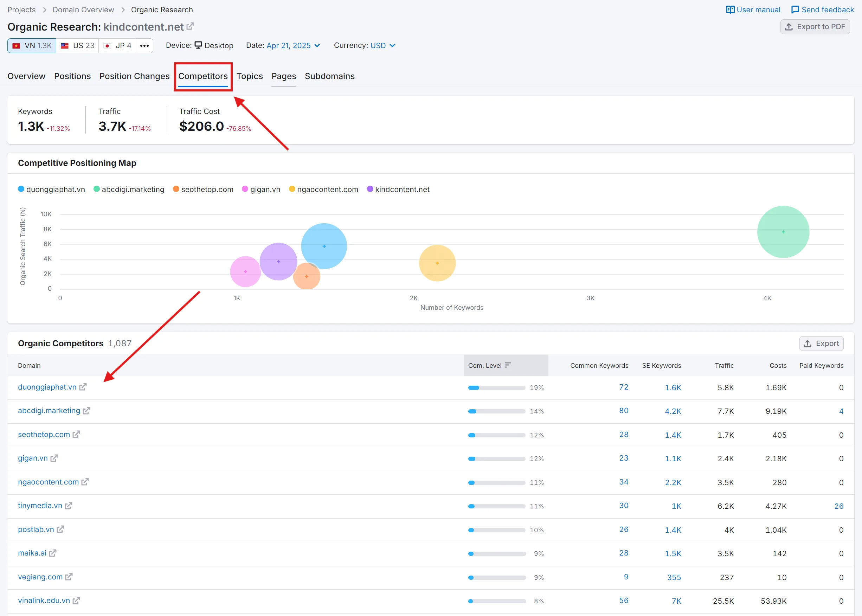This screenshot has height=616, width=862.
Task: Click the sort icon beside Com. Level
Action: point(508,365)
